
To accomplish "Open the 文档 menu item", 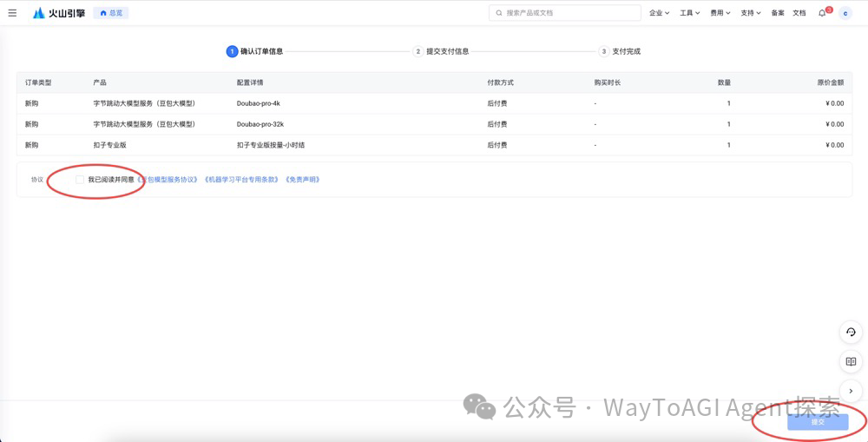I will tap(799, 13).
